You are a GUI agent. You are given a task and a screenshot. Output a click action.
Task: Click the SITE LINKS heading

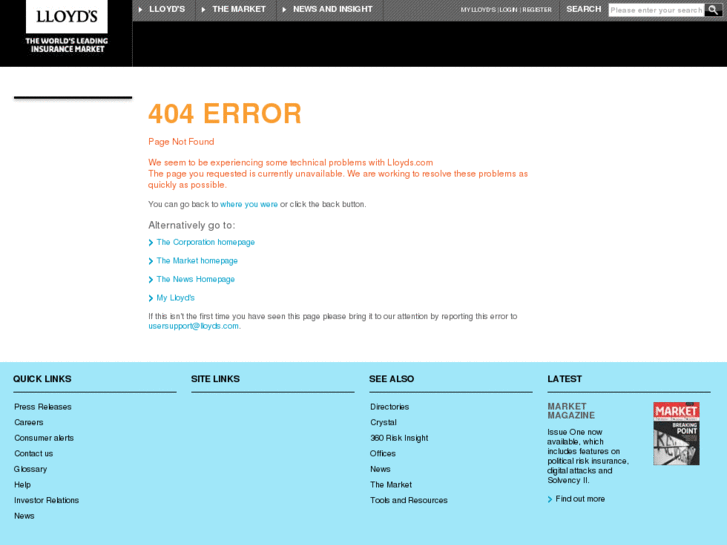pyautogui.click(x=215, y=379)
